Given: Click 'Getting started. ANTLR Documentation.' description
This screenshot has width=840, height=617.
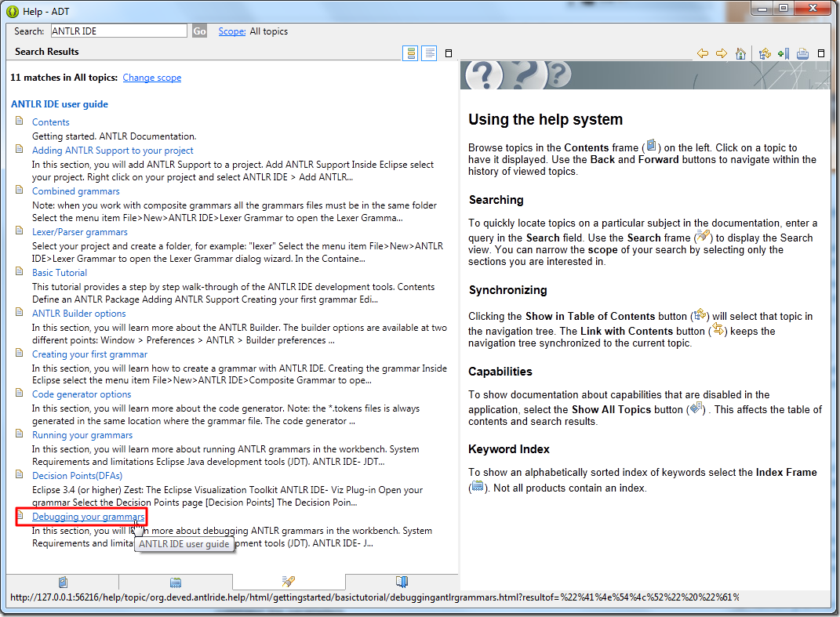Looking at the screenshot, I should click(x=114, y=136).
